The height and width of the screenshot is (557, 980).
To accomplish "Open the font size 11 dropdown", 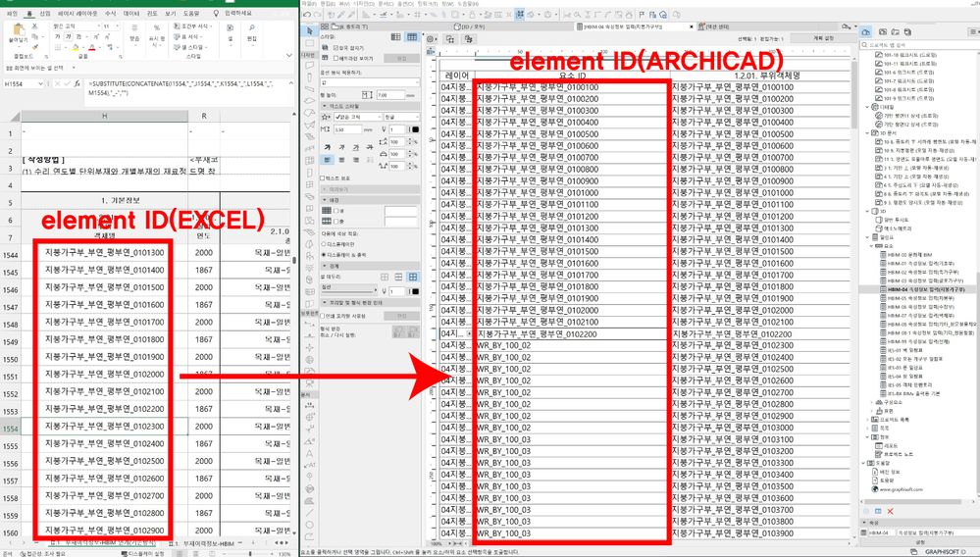I will [x=118, y=26].
